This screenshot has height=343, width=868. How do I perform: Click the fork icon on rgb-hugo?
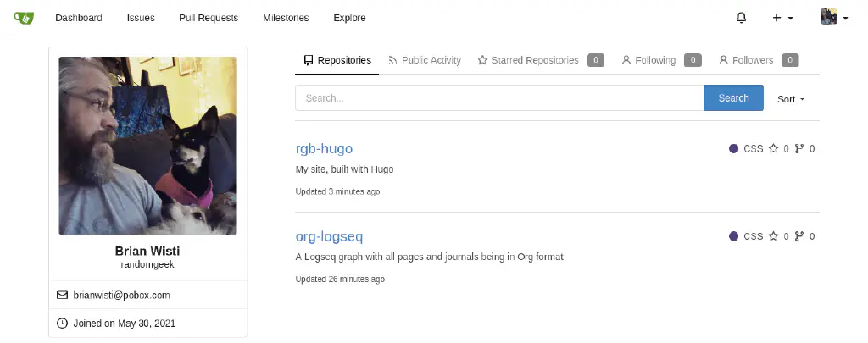click(798, 149)
